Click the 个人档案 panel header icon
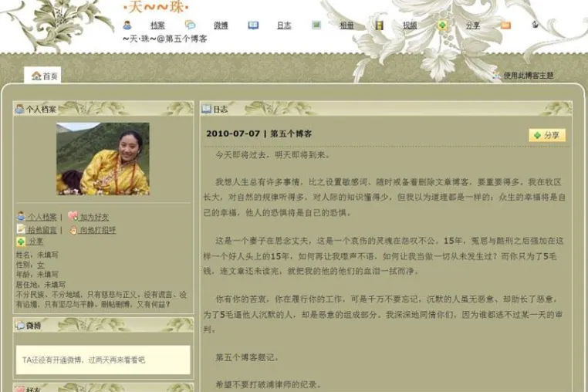 click(19, 109)
